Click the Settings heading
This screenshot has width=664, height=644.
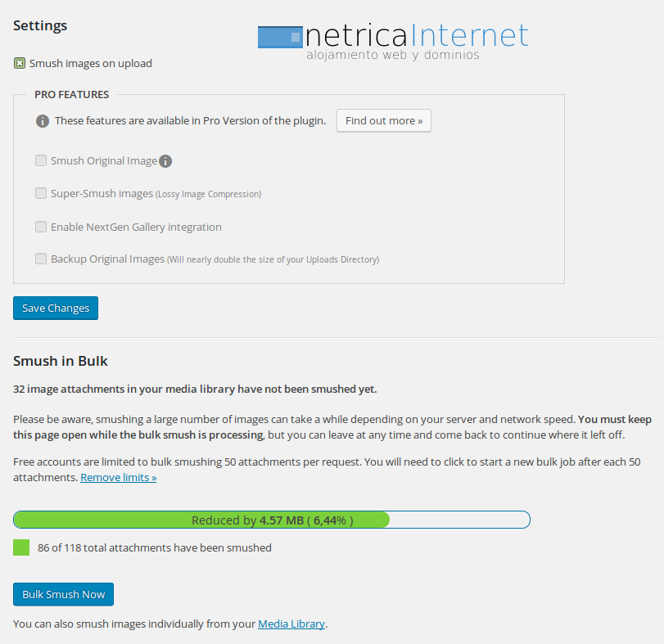coord(40,25)
